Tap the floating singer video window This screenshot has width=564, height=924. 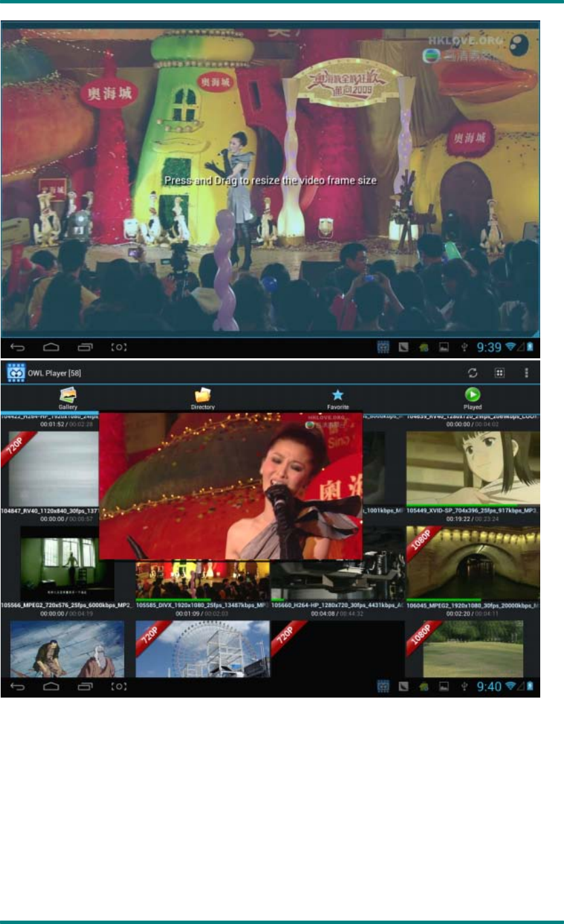pos(230,485)
